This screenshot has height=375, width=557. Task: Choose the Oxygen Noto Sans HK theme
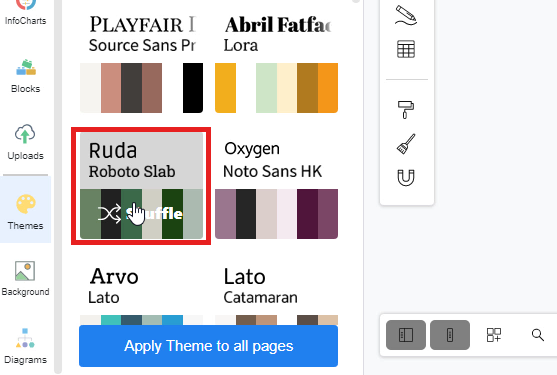[276, 186]
